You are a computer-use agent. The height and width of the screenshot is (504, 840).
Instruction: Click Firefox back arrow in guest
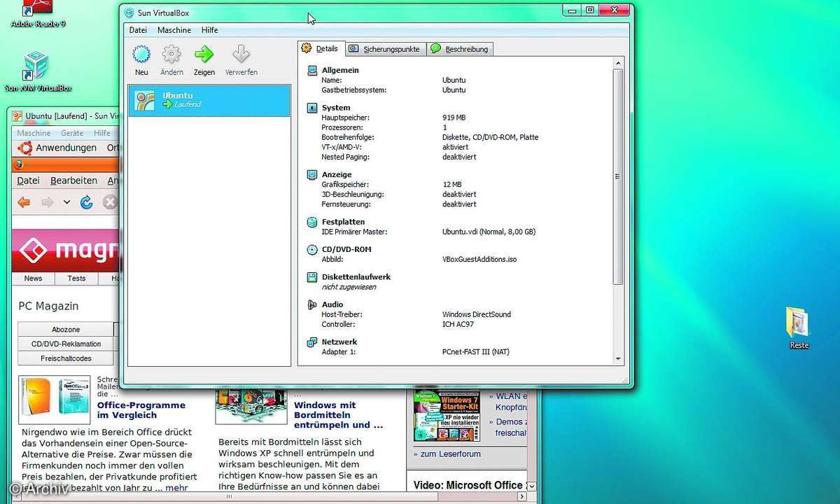pyautogui.click(x=24, y=202)
